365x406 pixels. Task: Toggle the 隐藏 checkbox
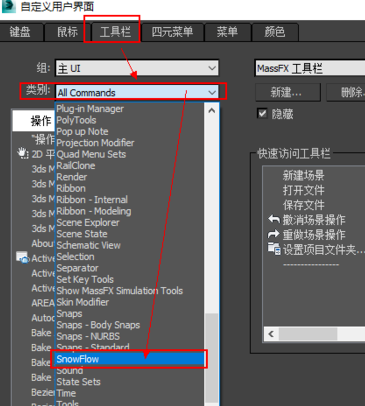coord(263,113)
